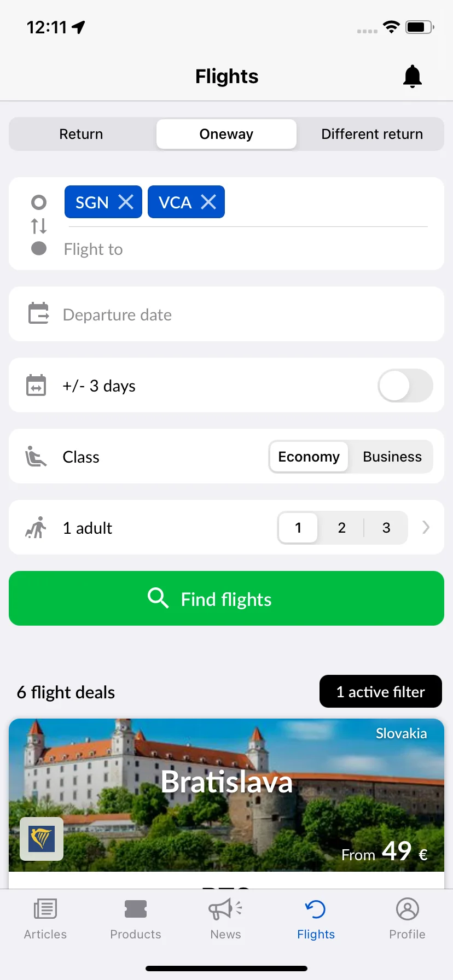Open notifications bell icon

pyautogui.click(x=413, y=76)
